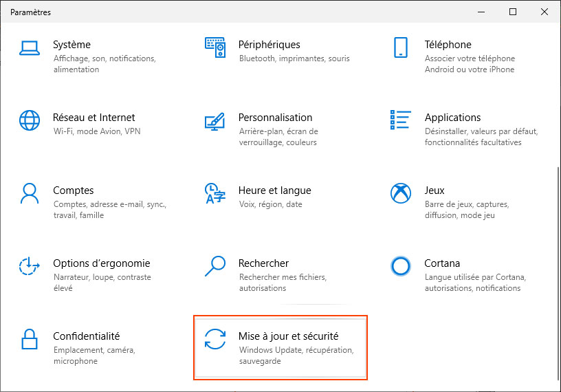Open the Applications settings title
The width and height of the screenshot is (561, 392).
(x=452, y=118)
